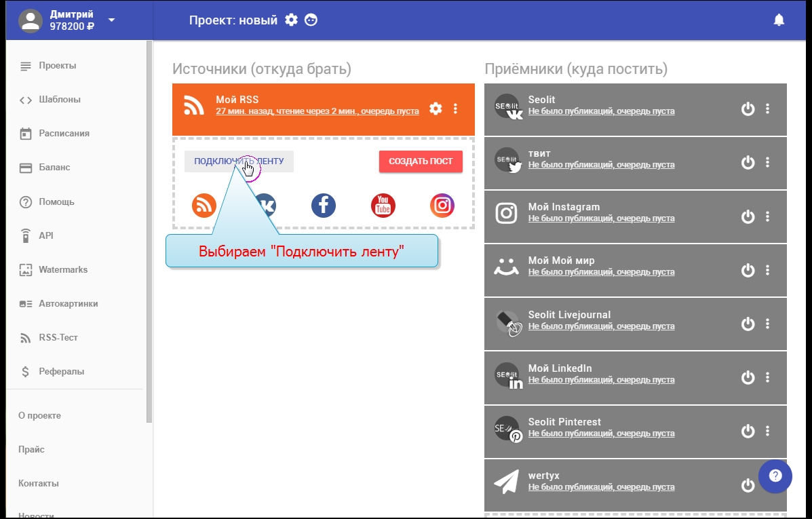The image size is (812, 519).
Task: Open three-dot menu for Мой LinkedIn
Action: tap(768, 377)
